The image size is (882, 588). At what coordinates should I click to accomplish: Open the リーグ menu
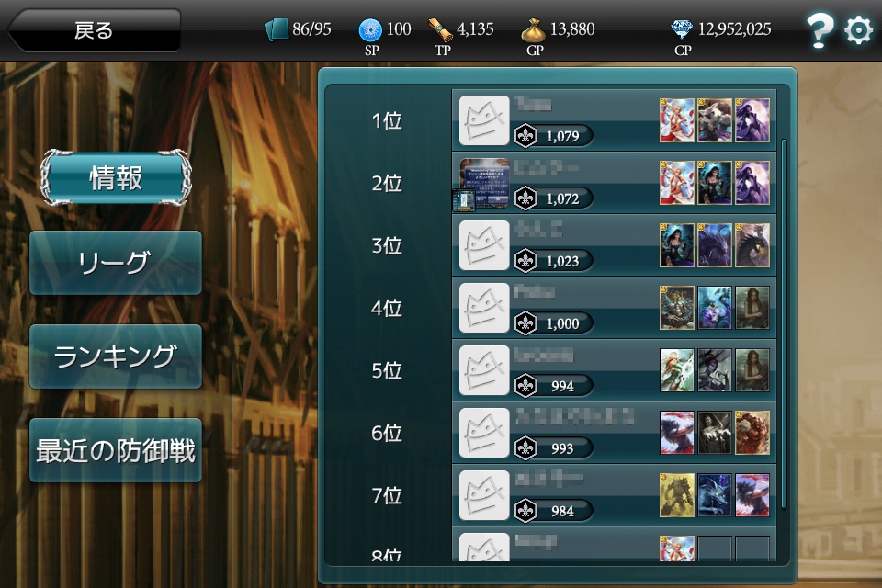pos(116,262)
